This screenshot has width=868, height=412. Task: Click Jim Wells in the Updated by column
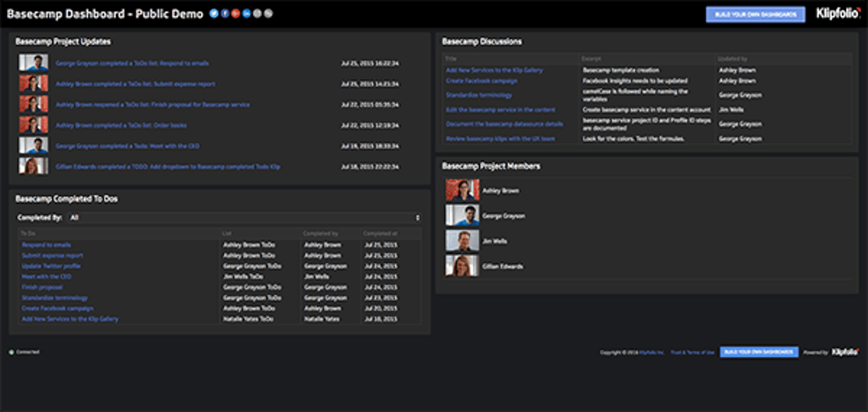click(731, 110)
